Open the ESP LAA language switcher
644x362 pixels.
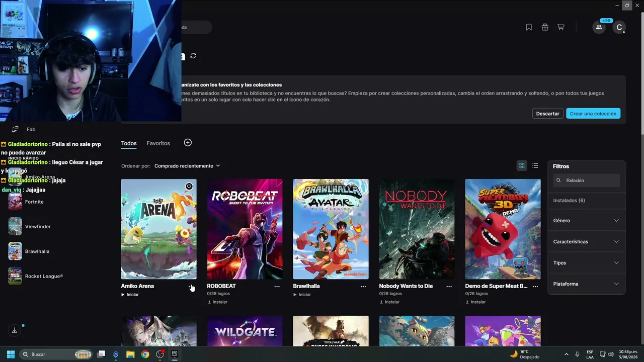click(590, 354)
